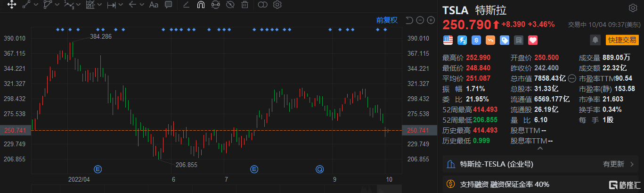Toggle hide all drawings eye icon

[x=230, y=5]
